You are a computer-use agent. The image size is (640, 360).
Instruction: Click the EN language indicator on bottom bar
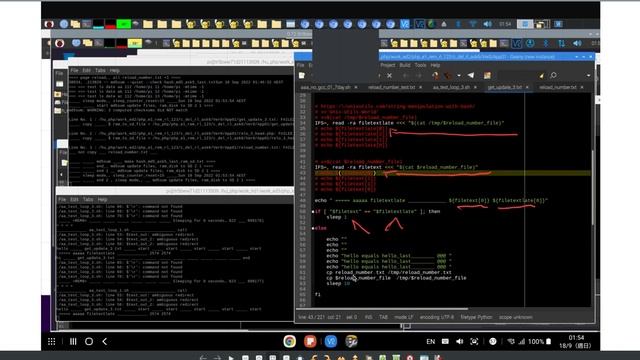(x=430, y=342)
